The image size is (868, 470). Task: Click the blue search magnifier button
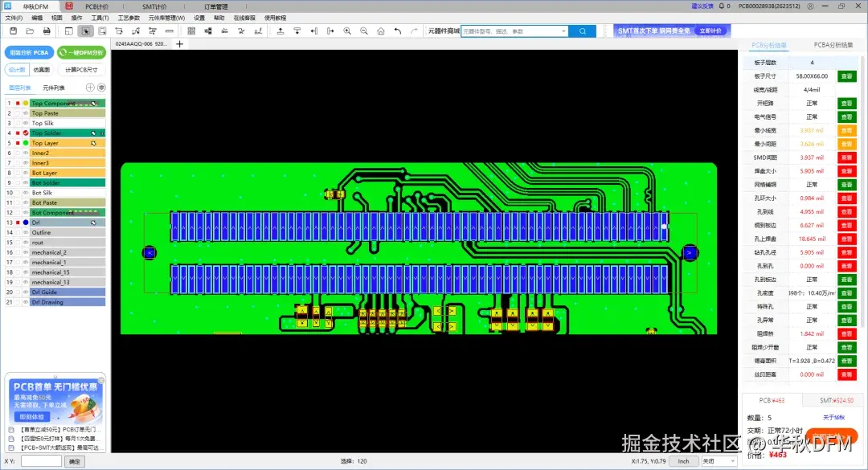point(583,31)
